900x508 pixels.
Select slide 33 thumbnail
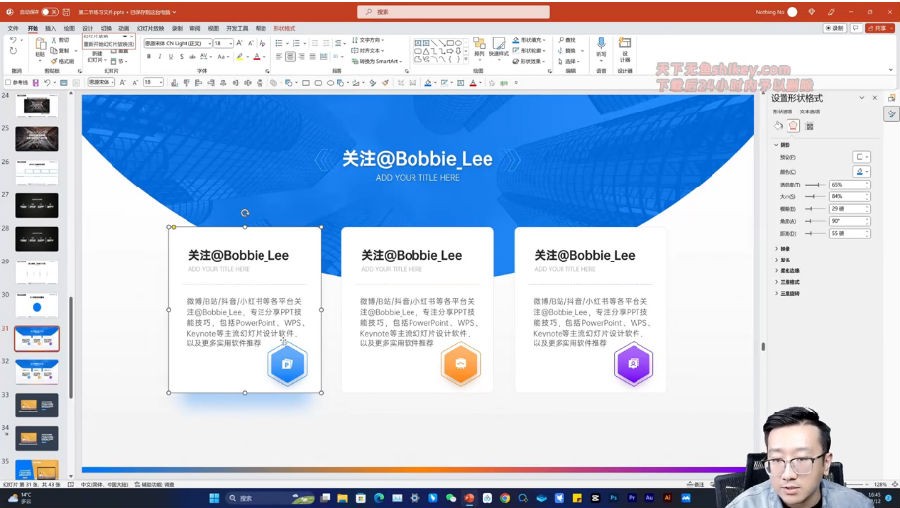[37, 405]
